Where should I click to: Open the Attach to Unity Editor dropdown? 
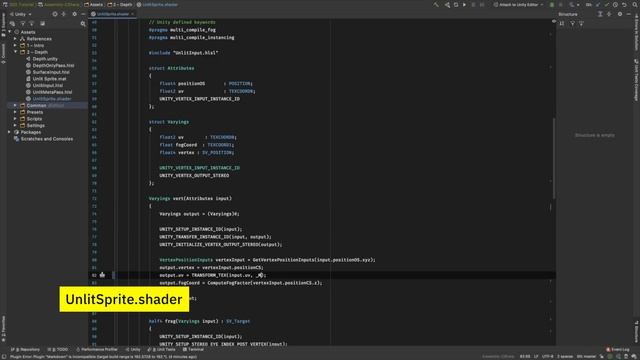tap(518, 5)
